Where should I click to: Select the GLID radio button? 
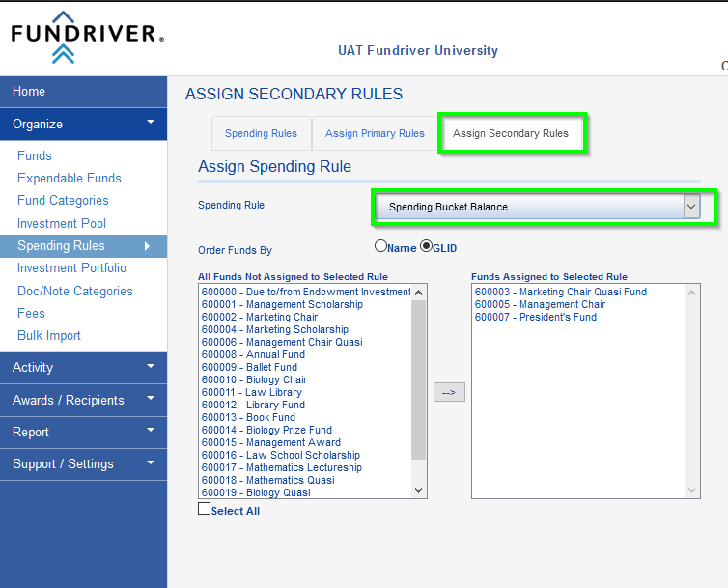(426, 245)
